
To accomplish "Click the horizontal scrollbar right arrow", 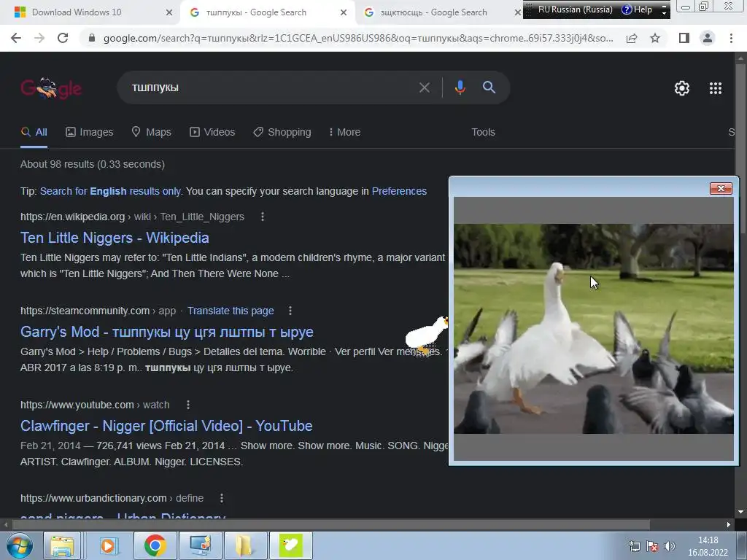I will click(x=729, y=524).
